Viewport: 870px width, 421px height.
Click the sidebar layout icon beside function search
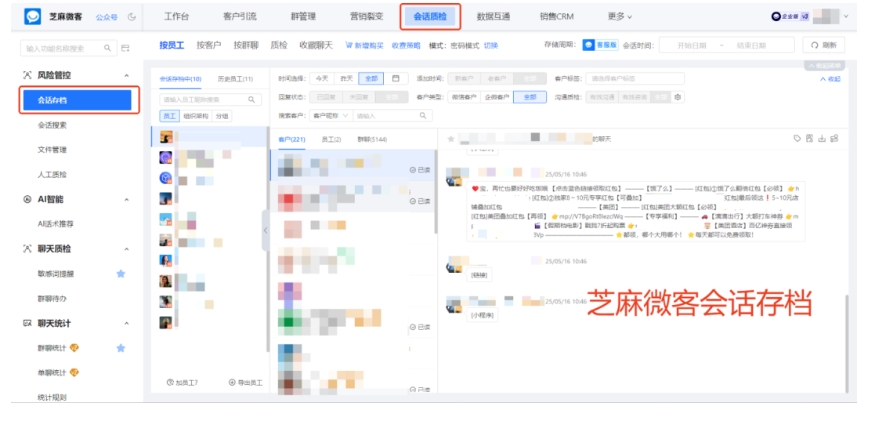pyautogui.click(x=125, y=48)
